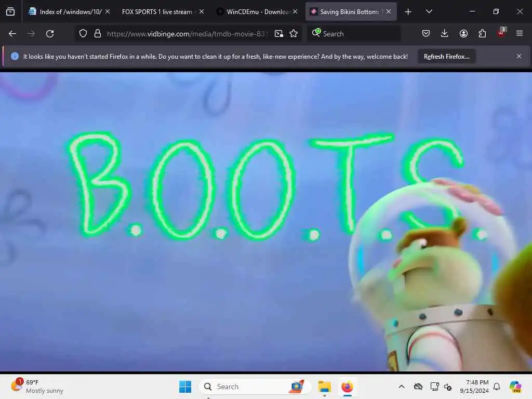The width and height of the screenshot is (532, 399).
Task: Save page to Pocket
Action: tap(426, 34)
